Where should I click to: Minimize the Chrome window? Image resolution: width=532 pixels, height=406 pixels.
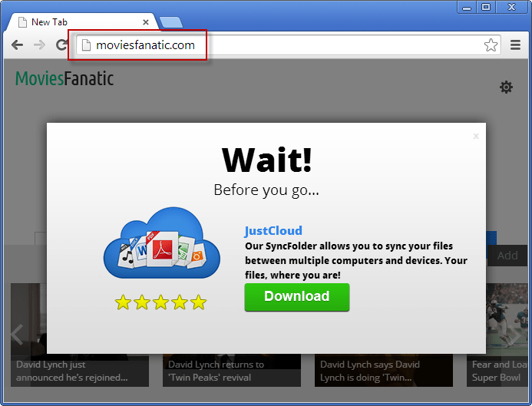pos(467,8)
